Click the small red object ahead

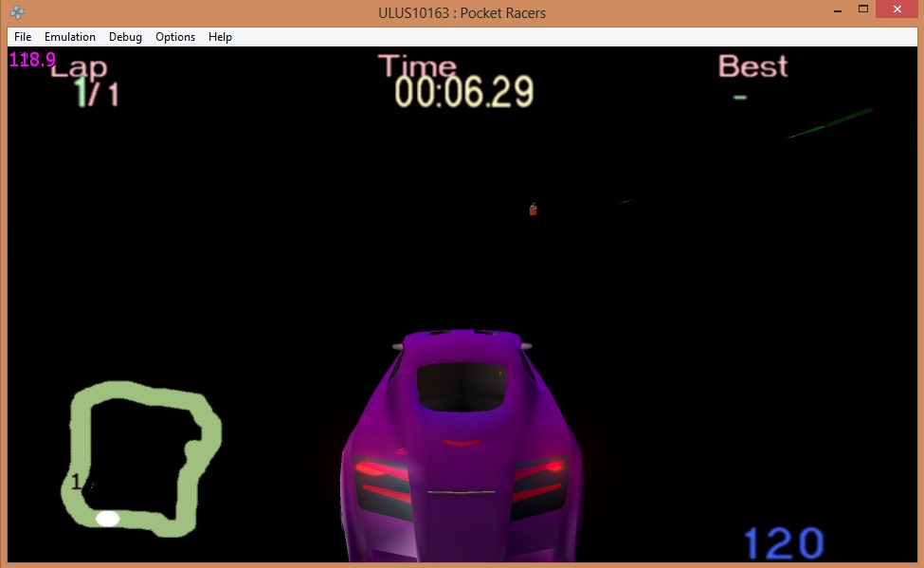click(533, 209)
